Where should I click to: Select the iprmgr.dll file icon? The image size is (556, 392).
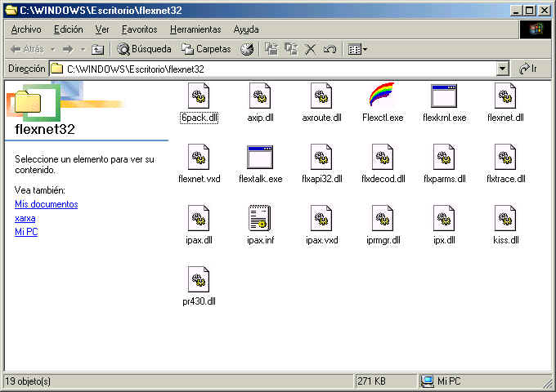click(x=383, y=218)
